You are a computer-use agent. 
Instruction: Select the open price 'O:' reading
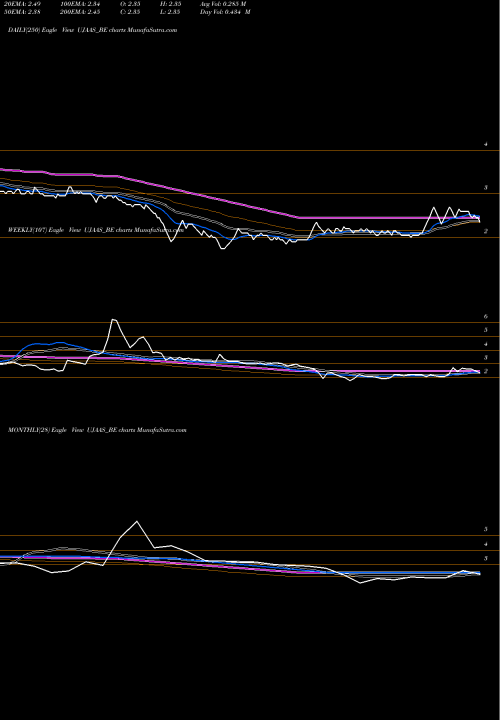click(130, 4)
